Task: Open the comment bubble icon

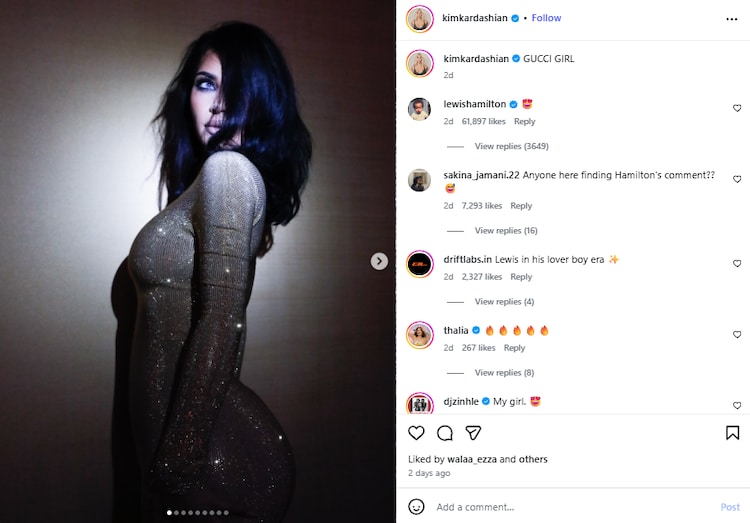Action: pos(445,433)
